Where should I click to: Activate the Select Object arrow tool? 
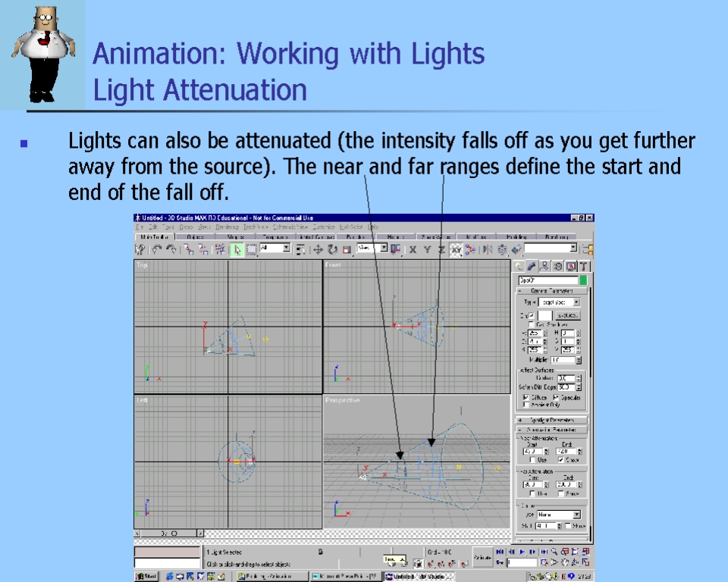tap(237, 249)
